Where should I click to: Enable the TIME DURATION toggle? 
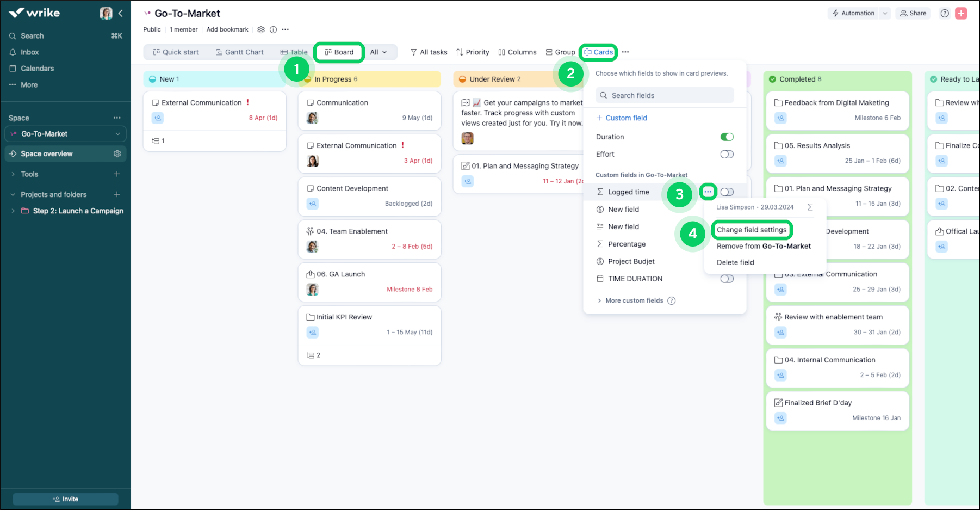point(727,279)
